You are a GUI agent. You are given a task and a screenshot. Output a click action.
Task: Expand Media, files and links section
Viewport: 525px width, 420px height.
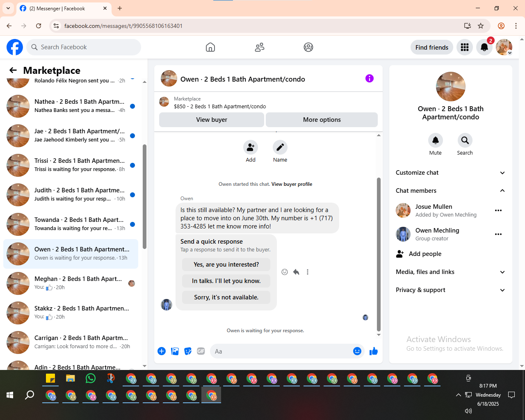[451, 272]
